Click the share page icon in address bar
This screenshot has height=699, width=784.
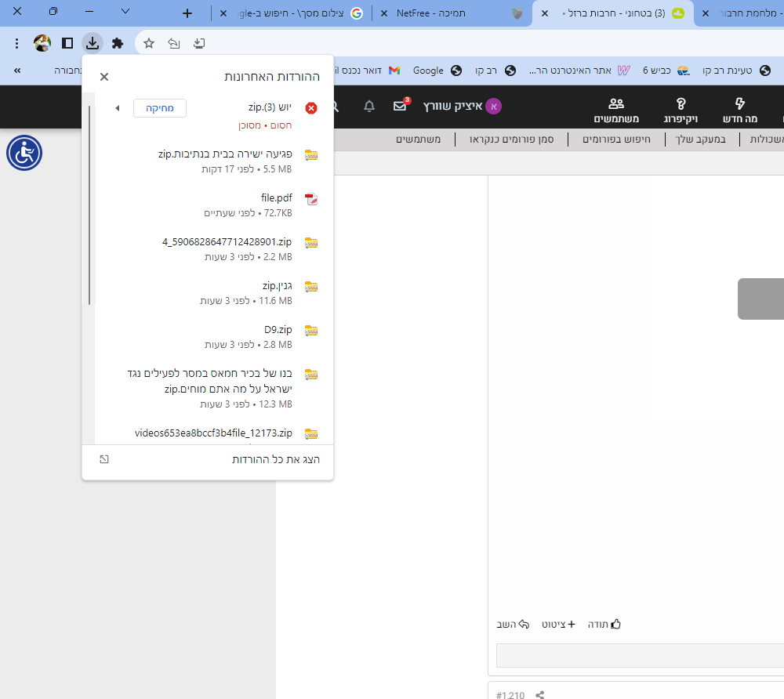[x=174, y=43]
